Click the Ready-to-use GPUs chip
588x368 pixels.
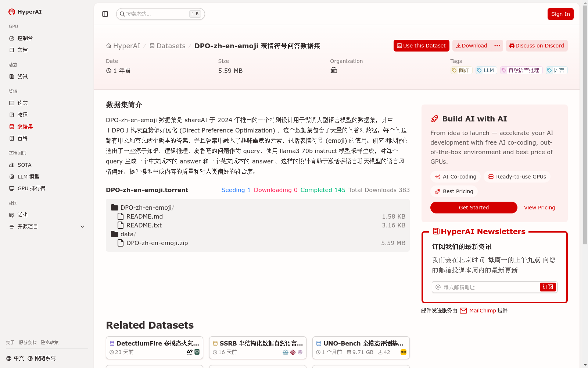[517, 177]
